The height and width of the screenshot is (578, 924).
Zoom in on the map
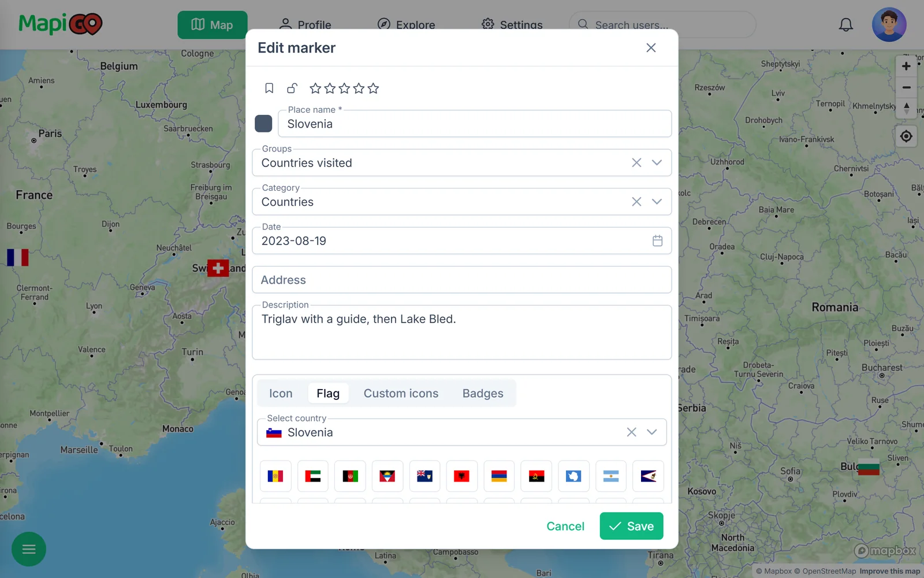906,66
